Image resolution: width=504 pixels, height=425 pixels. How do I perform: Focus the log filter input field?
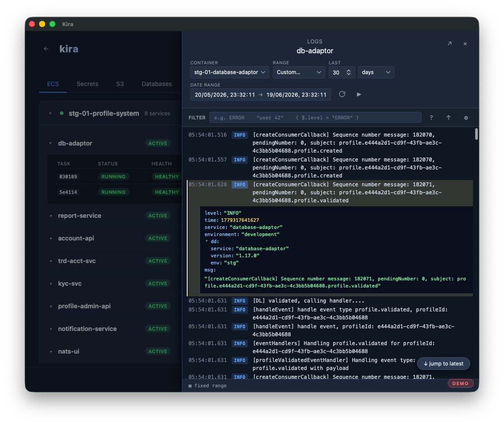[315, 118]
